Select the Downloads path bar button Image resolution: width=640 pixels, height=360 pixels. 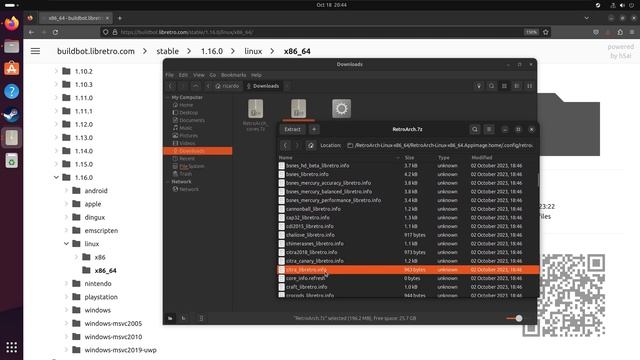coord(263,86)
